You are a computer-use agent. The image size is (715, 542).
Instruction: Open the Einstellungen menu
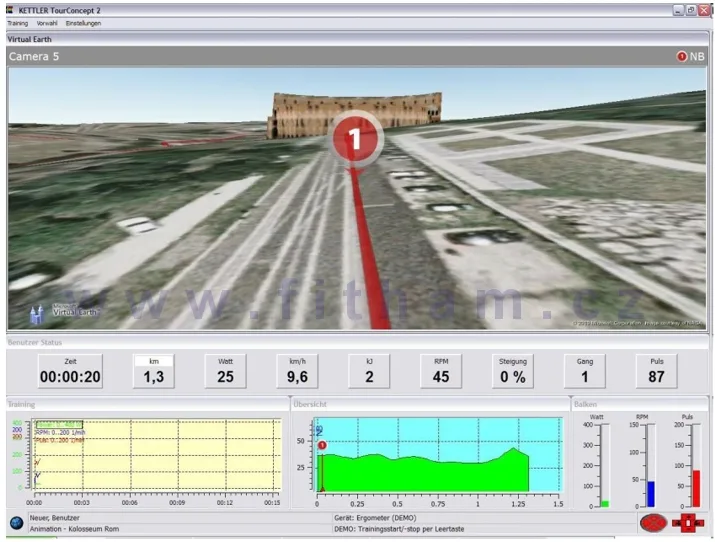(83, 22)
